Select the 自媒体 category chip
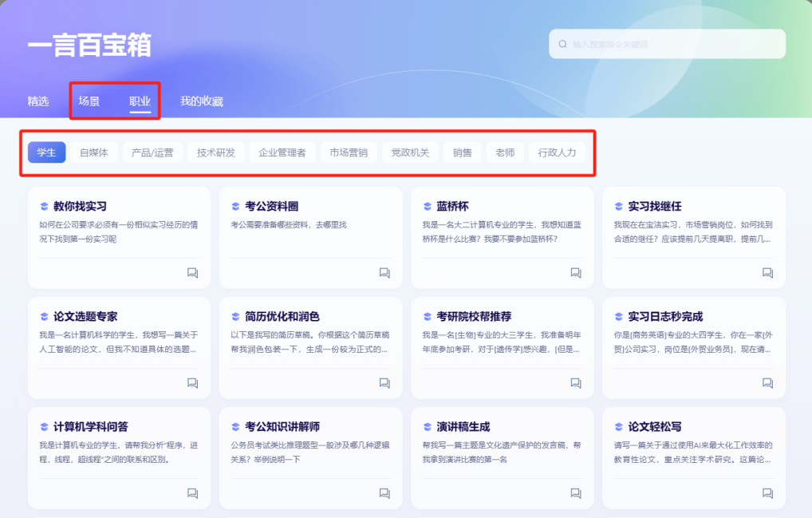The height and width of the screenshot is (518, 812). (x=94, y=152)
